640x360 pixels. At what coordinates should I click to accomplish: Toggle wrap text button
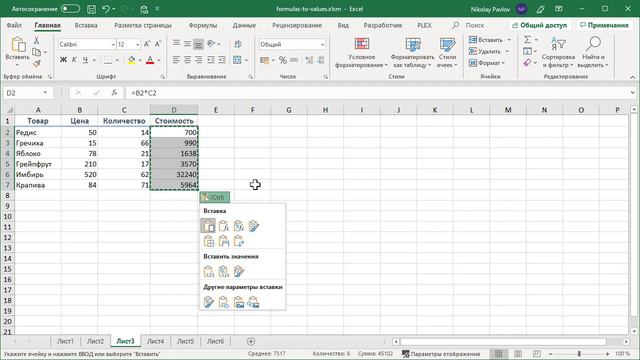point(238,44)
